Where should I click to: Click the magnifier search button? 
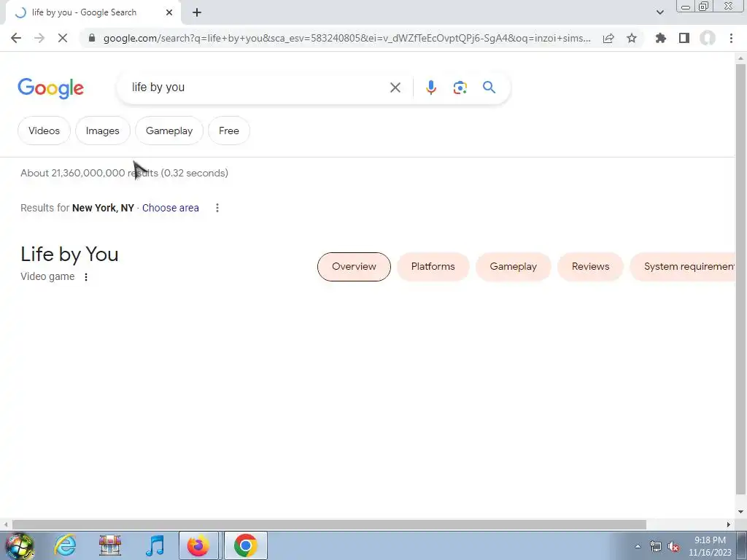(x=489, y=87)
